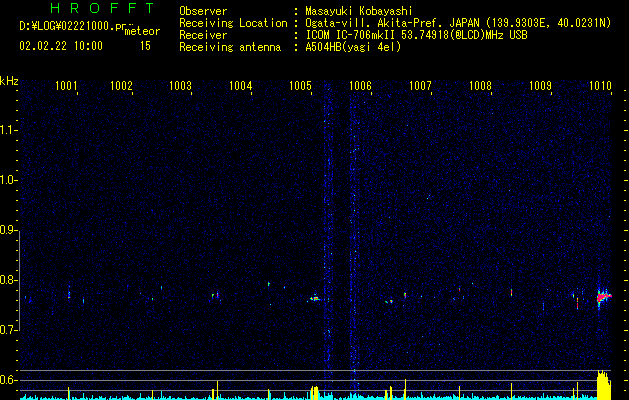This screenshot has width=629, height=400.
Task: Click the large pink meteor echo near 1010
Action: click(603, 297)
